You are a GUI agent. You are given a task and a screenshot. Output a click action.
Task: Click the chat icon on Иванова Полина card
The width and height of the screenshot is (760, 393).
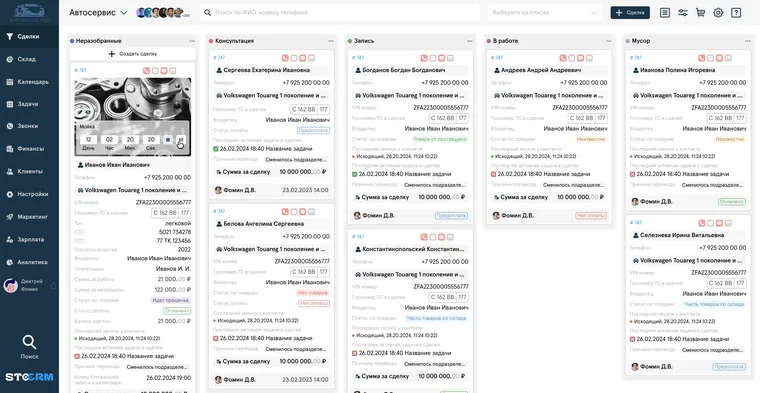719,58
